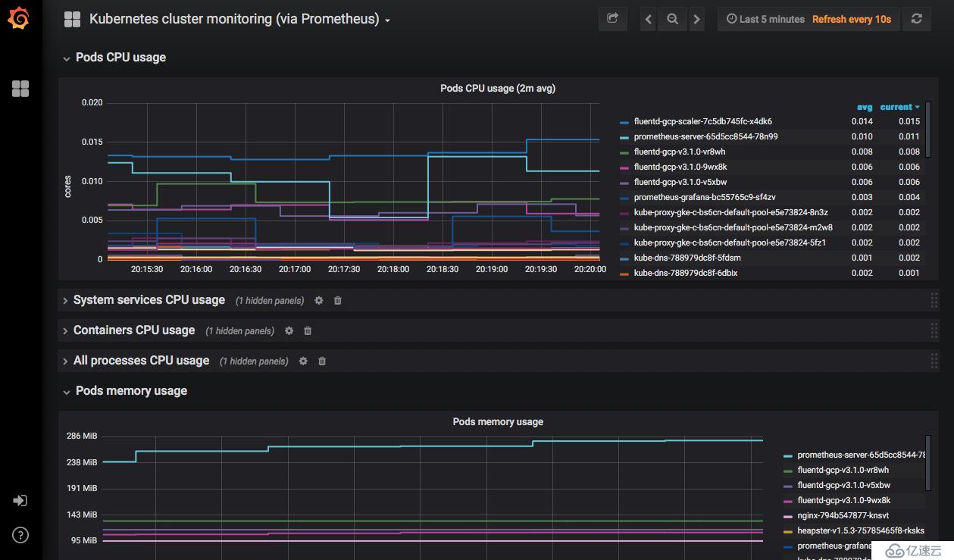Image resolution: width=954 pixels, height=560 pixels.
Task: Change color of prometheus-server CPU legend swatch
Action: pyautogui.click(x=624, y=137)
